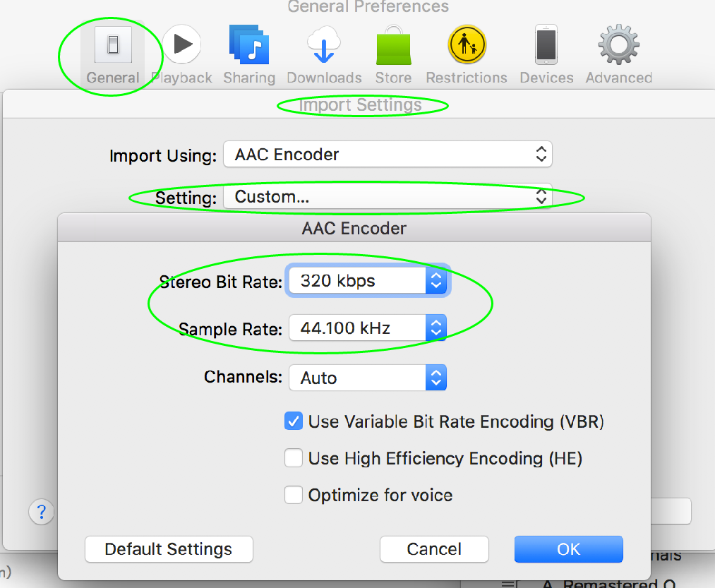Open the Restrictions parental icon
Image resolution: width=715 pixels, height=588 pixels.
[x=466, y=46]
